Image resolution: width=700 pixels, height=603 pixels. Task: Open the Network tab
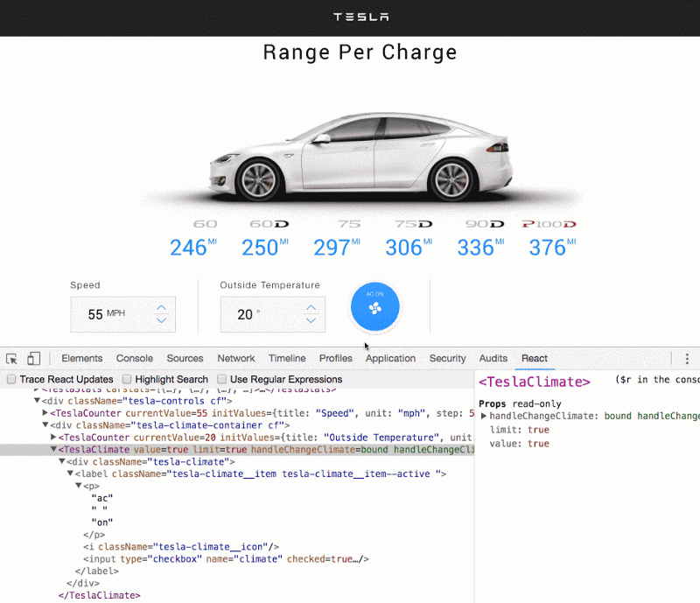tap(236, 359)
